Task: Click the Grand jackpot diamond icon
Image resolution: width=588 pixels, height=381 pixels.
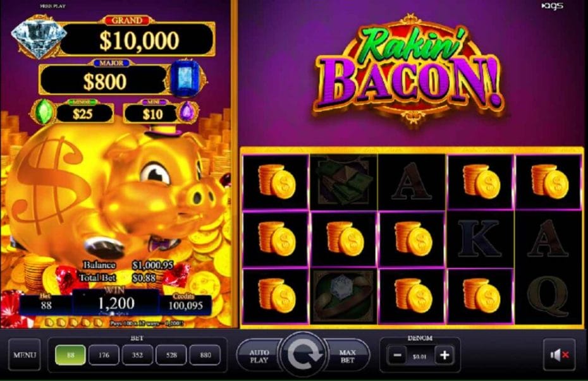Action: 37,39
